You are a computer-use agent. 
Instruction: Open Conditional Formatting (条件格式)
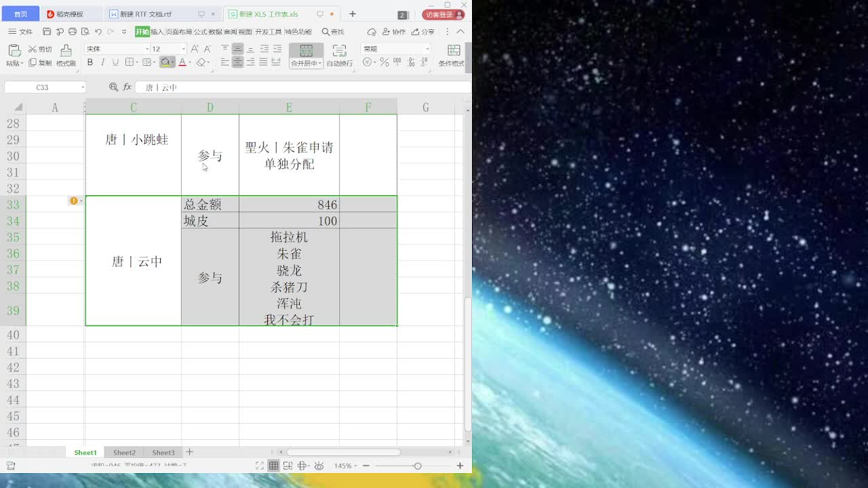coord(452,56)
